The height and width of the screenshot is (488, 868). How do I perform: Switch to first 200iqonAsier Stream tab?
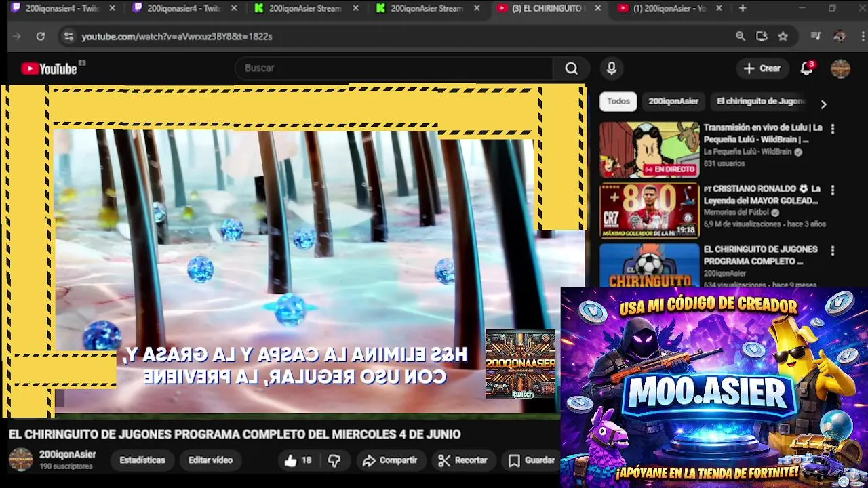[x=305, y=8]
